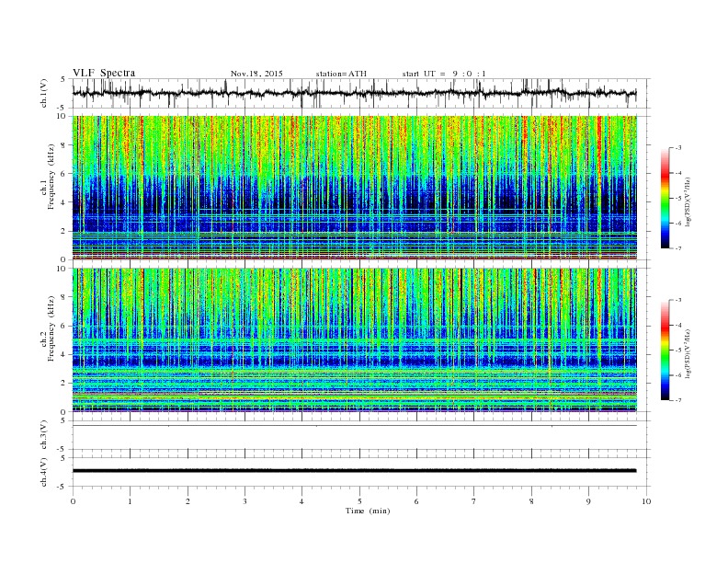Viewport: 728px width, 563px height.
Task: Click the 'ch.1(V)' waveform axis label
Action: 44,93
